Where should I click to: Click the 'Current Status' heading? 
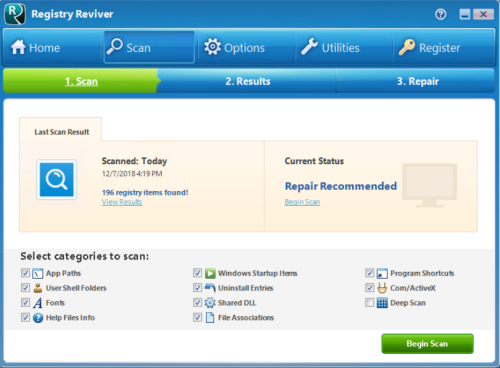coord(314,161)
